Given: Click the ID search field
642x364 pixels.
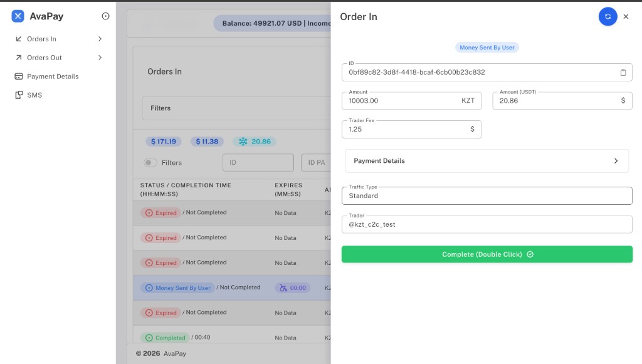Looking at the screenshot, I should tap(258, 163).
